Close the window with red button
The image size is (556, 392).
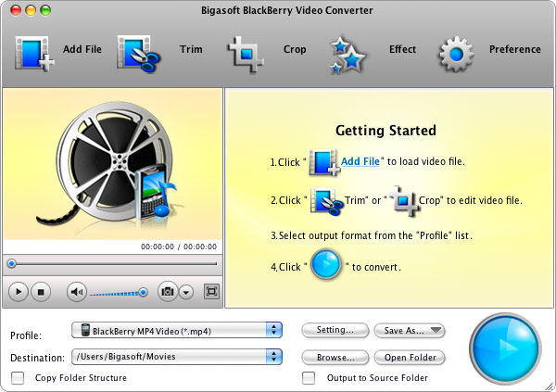pos(16,10)
